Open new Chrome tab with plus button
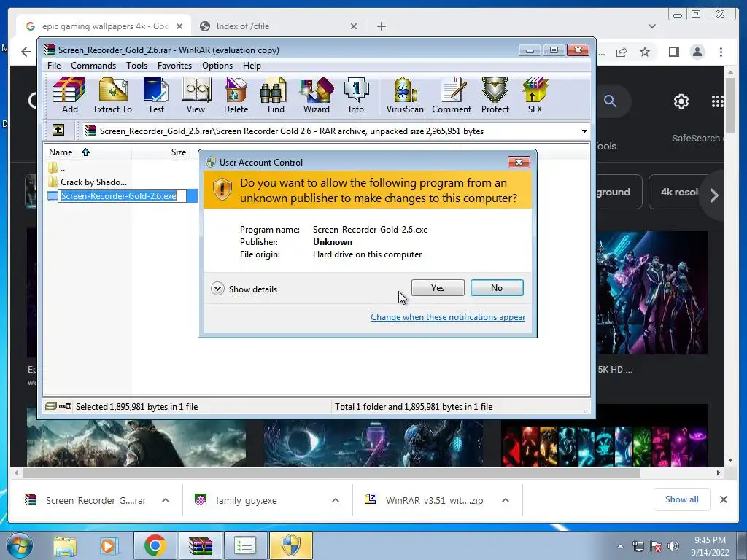This screenshot has height=560, width=747. 381,26
